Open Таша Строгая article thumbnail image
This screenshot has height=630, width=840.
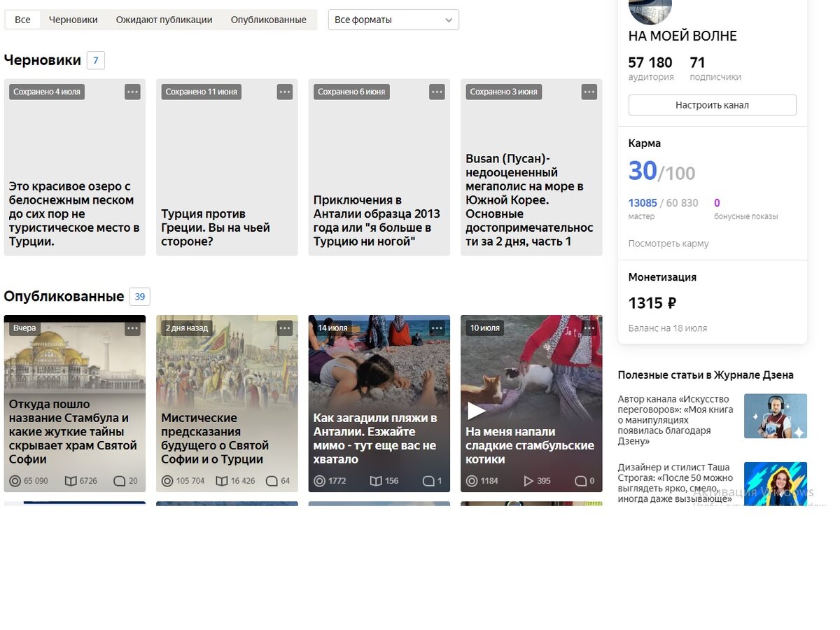click(776, 483)
